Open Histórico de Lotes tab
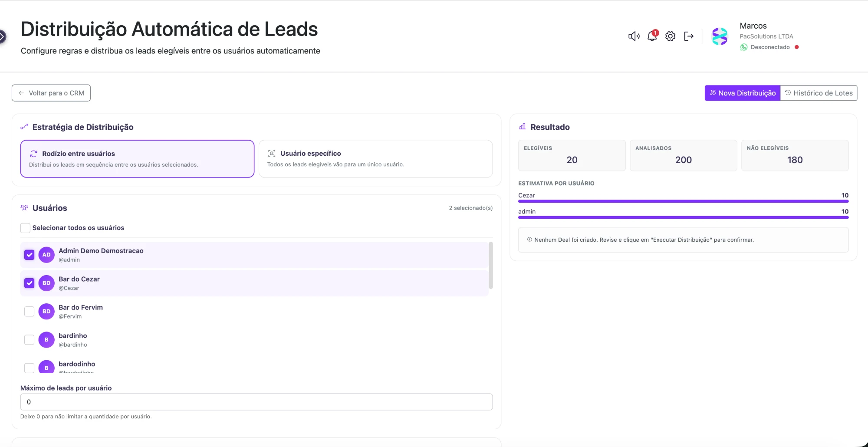Image resolution: width=868 pixels, height=447 pixels. click(x=819, y=93)
